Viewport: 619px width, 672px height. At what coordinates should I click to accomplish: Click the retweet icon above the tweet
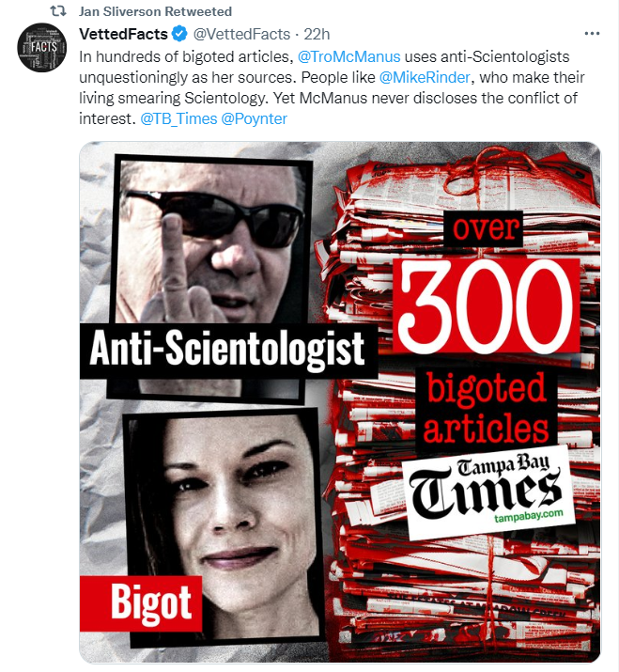[58, 11]
